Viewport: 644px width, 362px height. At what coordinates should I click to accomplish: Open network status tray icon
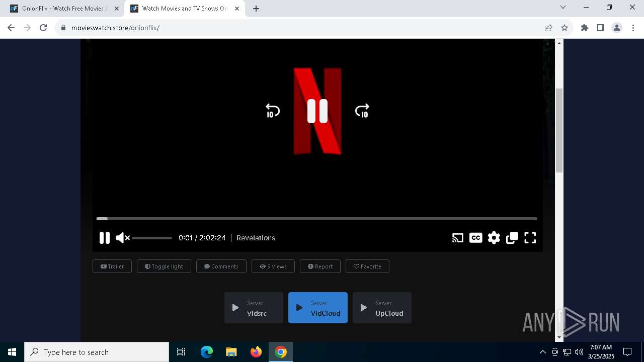[x=567, y=352]
